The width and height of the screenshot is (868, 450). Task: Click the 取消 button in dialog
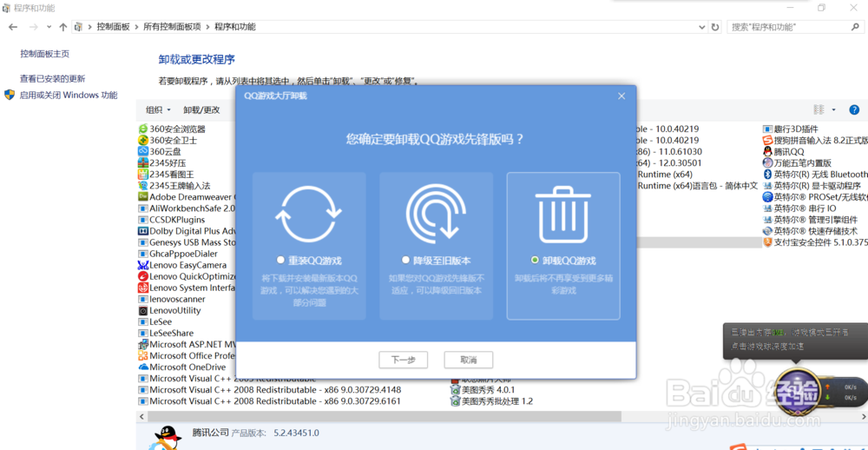pos(469,360)
